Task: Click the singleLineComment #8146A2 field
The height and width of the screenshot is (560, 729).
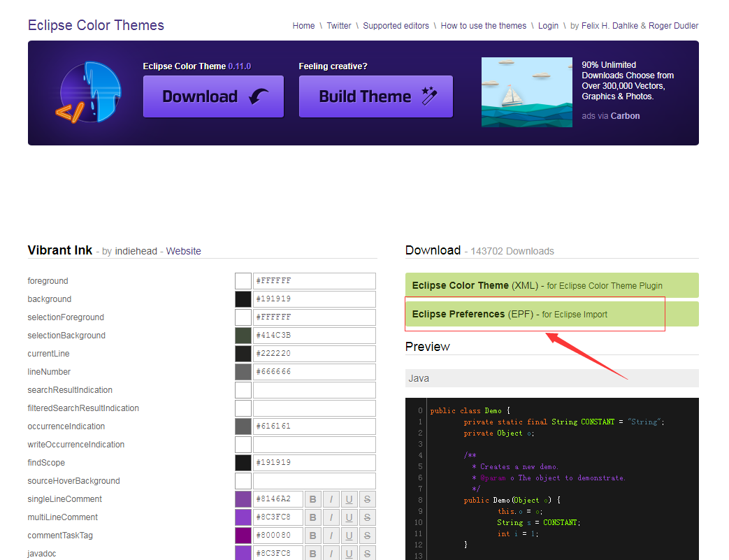Action: tap(278, 499)
